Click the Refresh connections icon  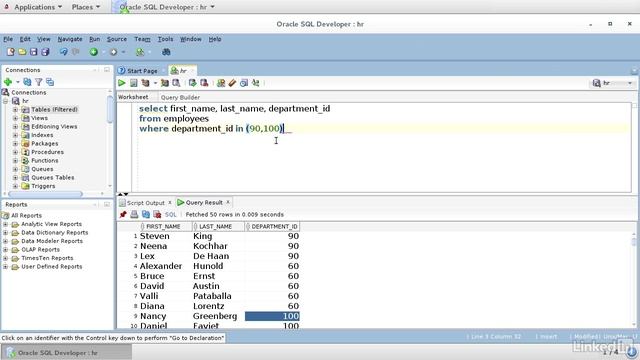tap(27, 82)
